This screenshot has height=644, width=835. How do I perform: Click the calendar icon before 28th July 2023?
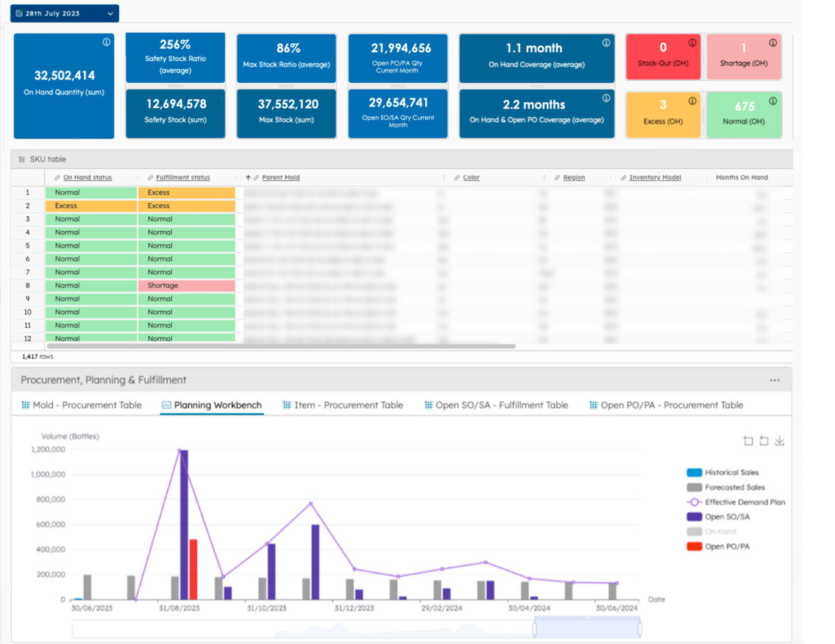click(20, 13)
